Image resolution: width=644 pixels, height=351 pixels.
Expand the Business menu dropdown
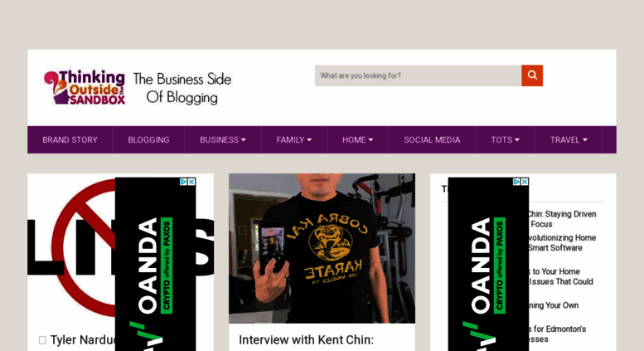coord(223,139)
